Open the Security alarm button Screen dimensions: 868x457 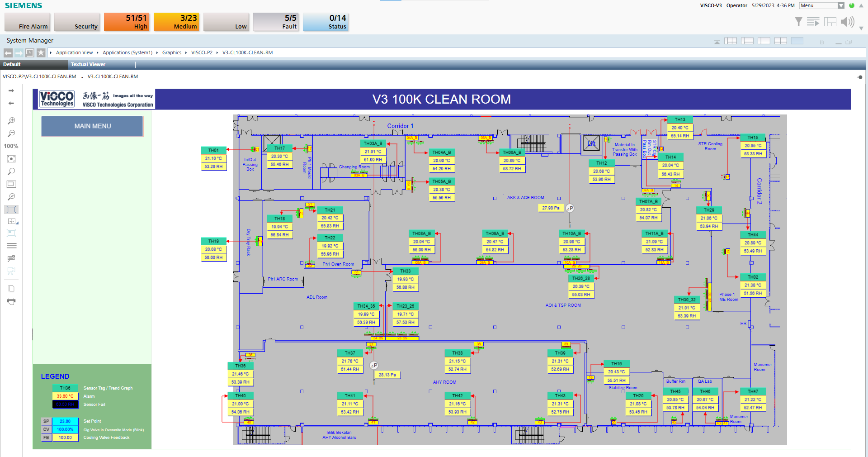tap(77, 22)
